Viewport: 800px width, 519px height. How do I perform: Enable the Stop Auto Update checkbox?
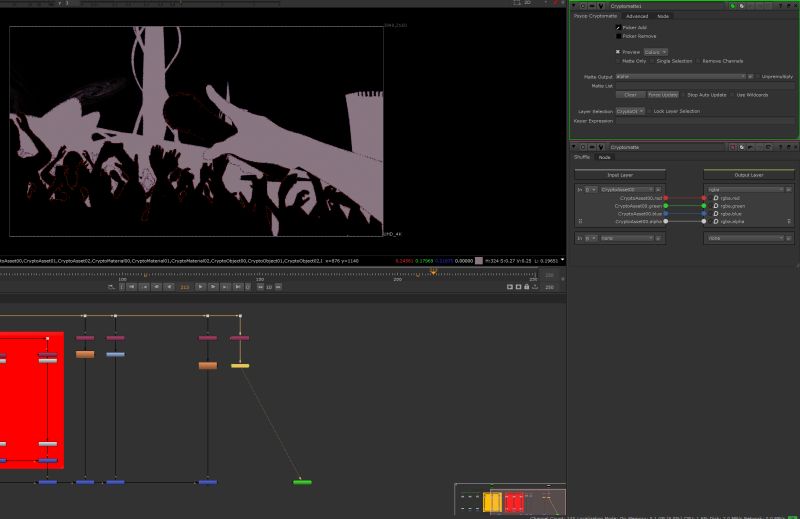[684, 95]
